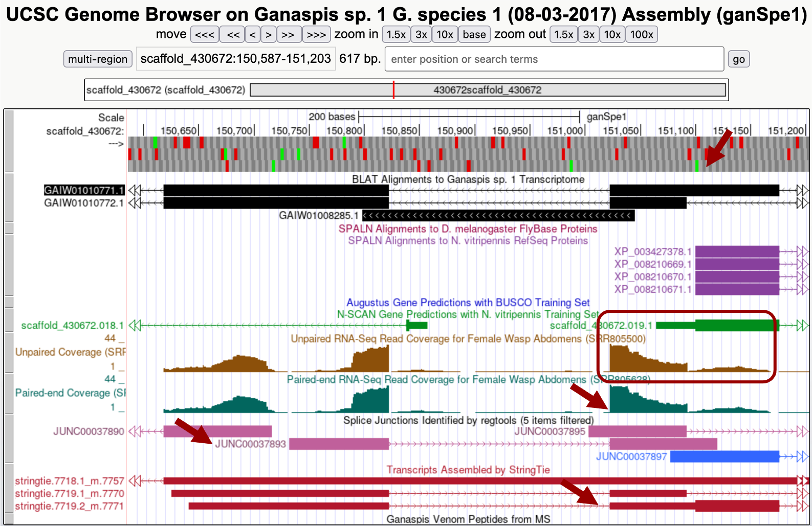
Task: Select the current position scaffold_430672:150,587-151,203 text
Action: point(236,59)
